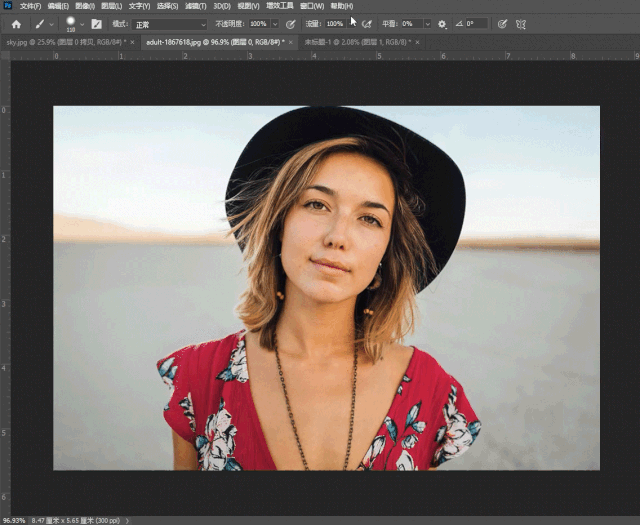Open the blend mode 正常 dropdown

pos(170,24)
